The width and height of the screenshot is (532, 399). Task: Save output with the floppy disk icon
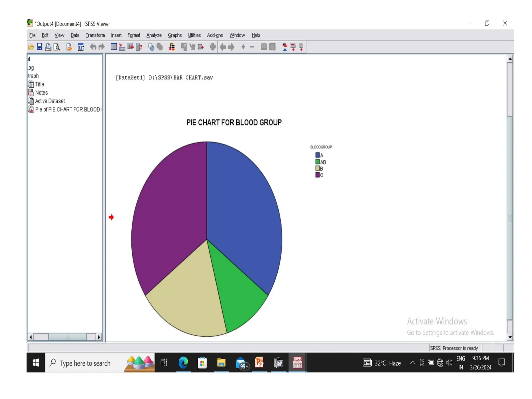pos(39,47)
